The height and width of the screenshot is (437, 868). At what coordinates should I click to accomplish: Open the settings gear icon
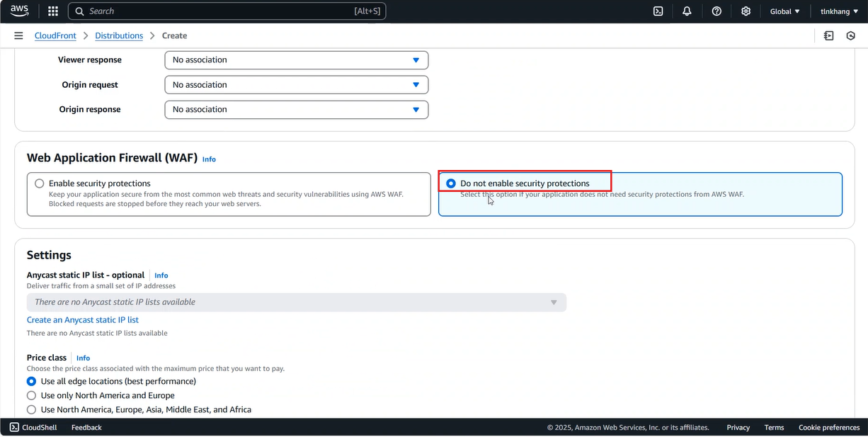pyautogui.click(x=746, y=11)
